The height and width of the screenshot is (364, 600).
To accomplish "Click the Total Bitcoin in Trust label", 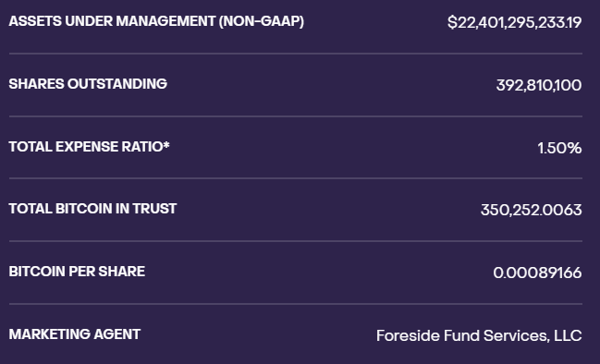I will (92, 209).
